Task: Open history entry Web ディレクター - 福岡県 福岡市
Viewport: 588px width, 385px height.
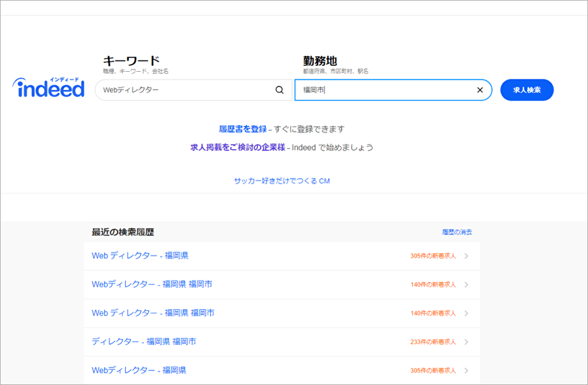Action: pyautogui.click(x=153, y=313)
